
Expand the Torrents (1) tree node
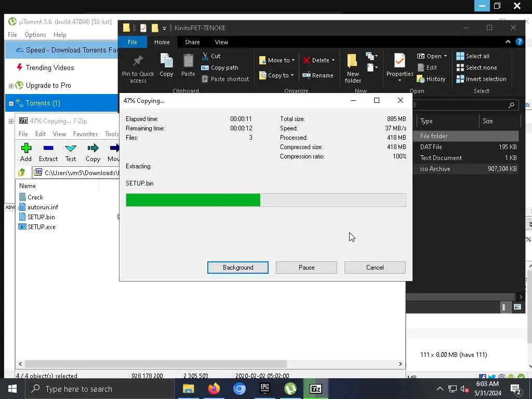[x=11, y=103]
